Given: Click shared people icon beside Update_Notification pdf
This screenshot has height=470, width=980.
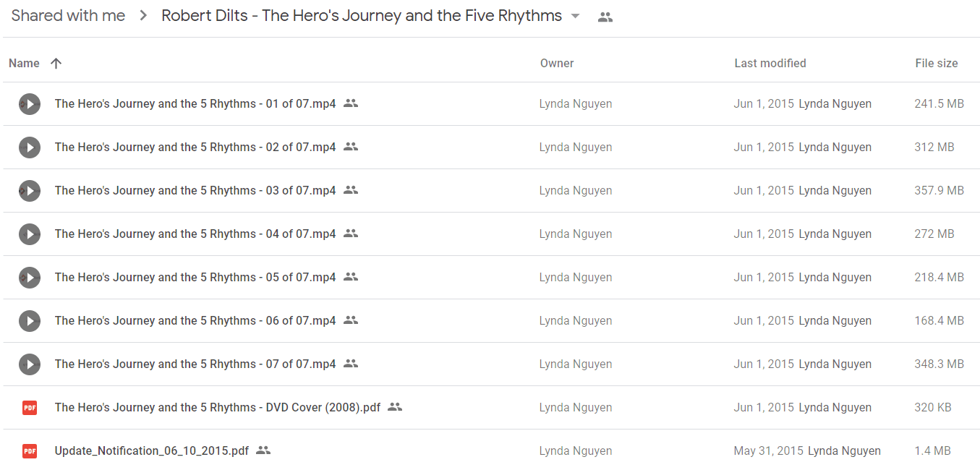Looking at the screenshot, I should coord(263,450).
